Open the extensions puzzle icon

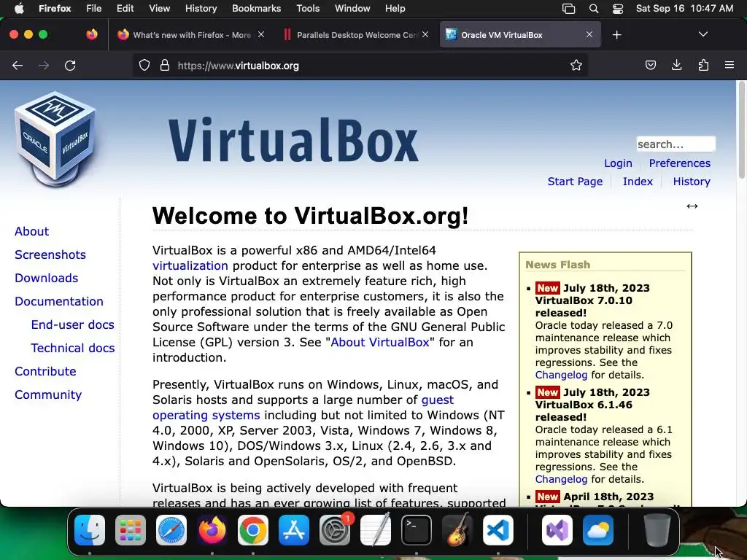[703, 65]
